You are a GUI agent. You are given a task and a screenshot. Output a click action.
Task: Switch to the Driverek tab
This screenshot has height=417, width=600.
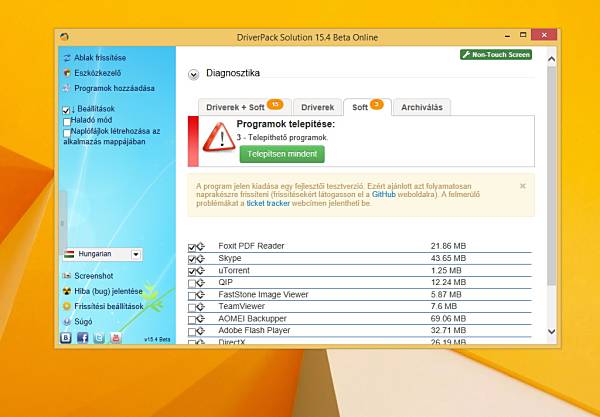coord(317,108)
